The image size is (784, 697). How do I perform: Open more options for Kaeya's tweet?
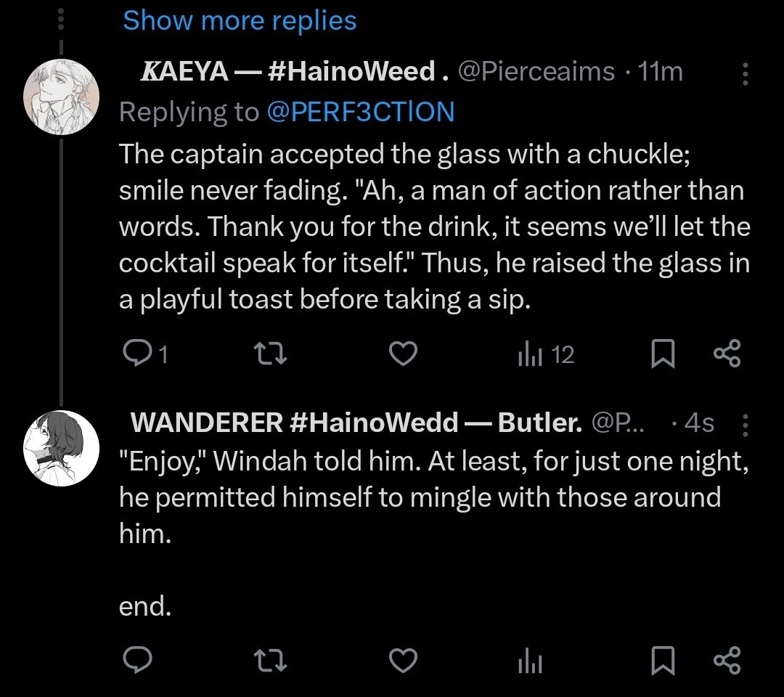(745, 73)
